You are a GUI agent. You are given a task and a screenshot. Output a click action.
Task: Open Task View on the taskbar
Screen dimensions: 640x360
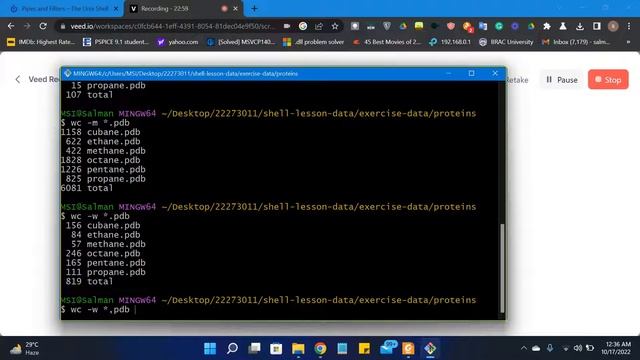[x=254, y=349]
